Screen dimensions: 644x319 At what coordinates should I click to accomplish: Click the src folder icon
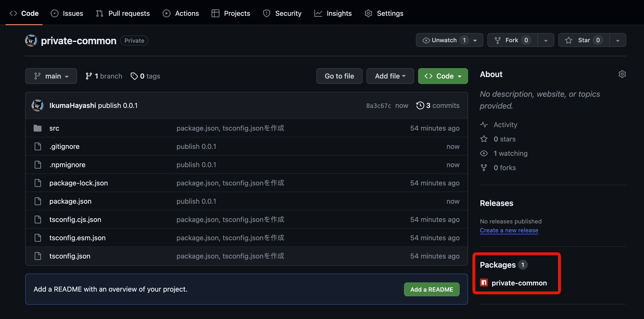38,128
